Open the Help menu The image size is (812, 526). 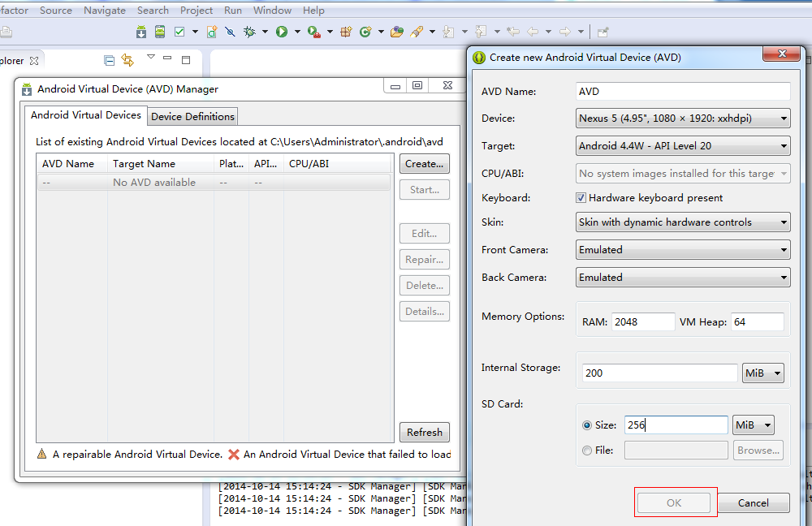(x=313, y=11)
